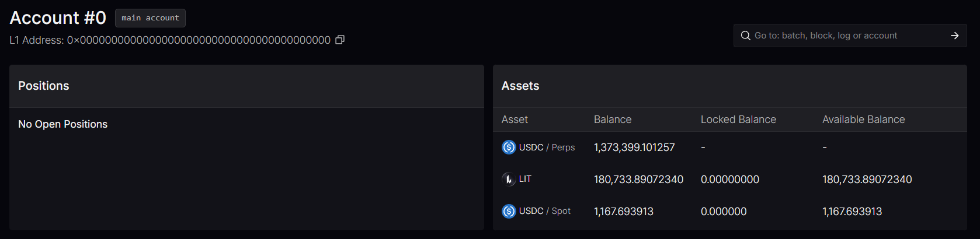The width and height of the screenshot is (980, 239).
Task: Click the Available Balance column header
Action: coord(863,119)
